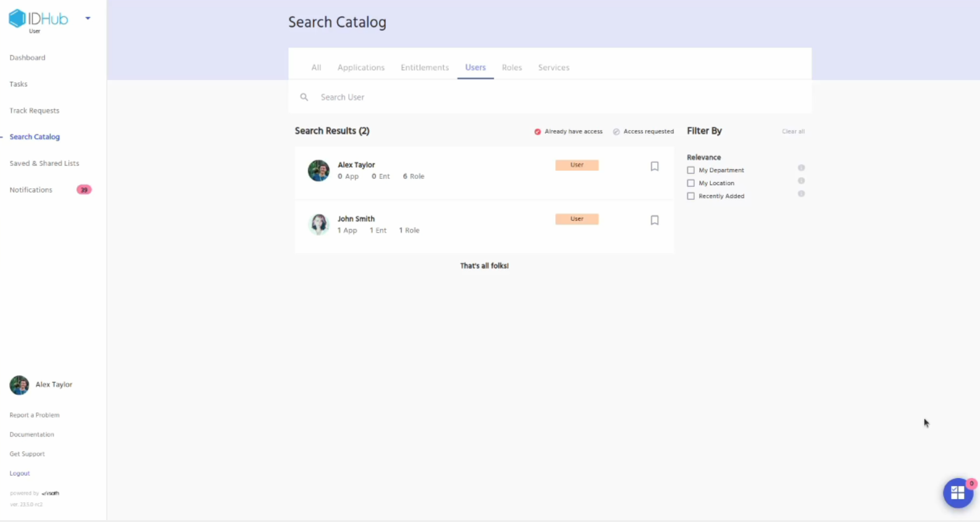Click the info icon beside My Location
The image size is (980, 522).
[801, 181]
